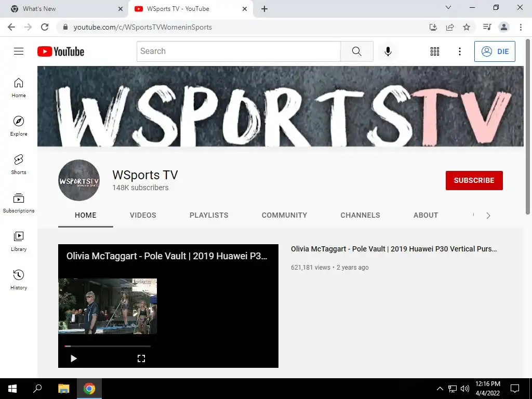Click the 148K subscribers text
Viewport: 532px width, 399px height.
[140, 188]
